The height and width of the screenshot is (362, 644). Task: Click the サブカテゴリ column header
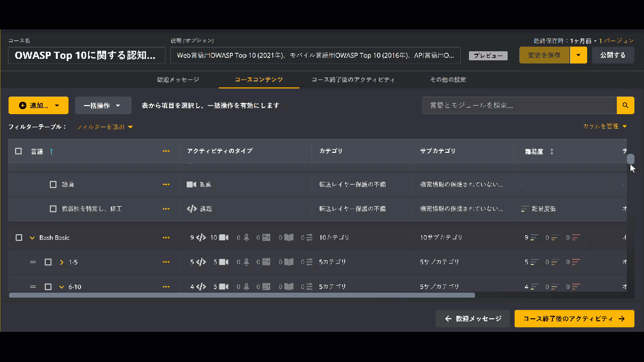point(438,151)
